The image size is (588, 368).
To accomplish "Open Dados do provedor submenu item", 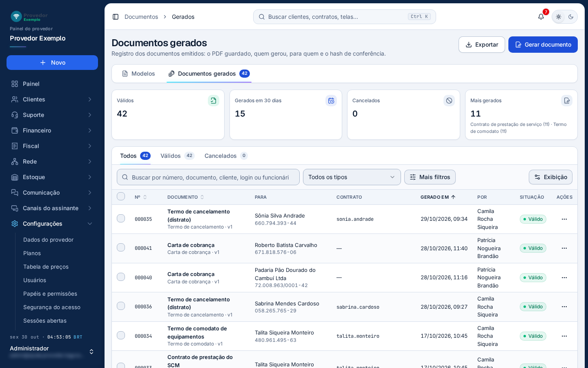I will tap(48, 240).
